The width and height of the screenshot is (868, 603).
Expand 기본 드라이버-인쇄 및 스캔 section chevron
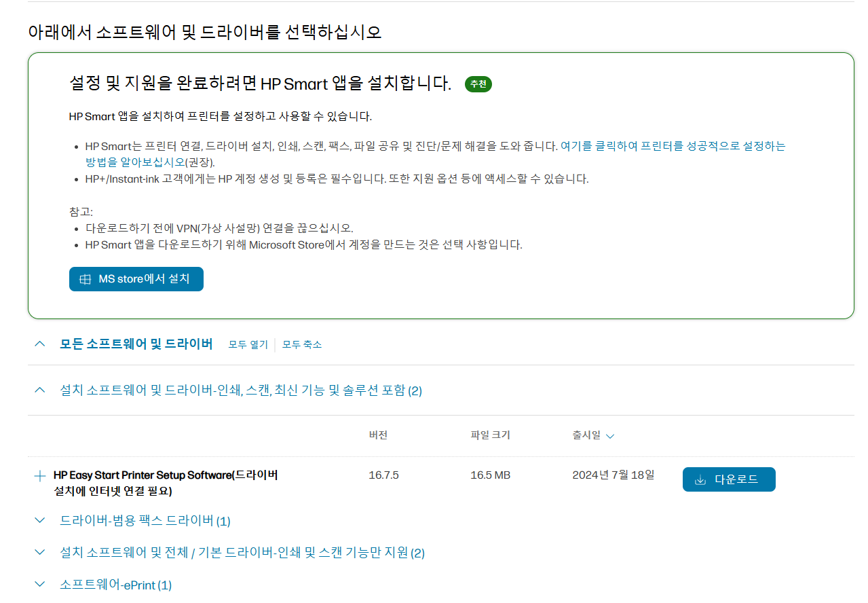pos(39,552)
